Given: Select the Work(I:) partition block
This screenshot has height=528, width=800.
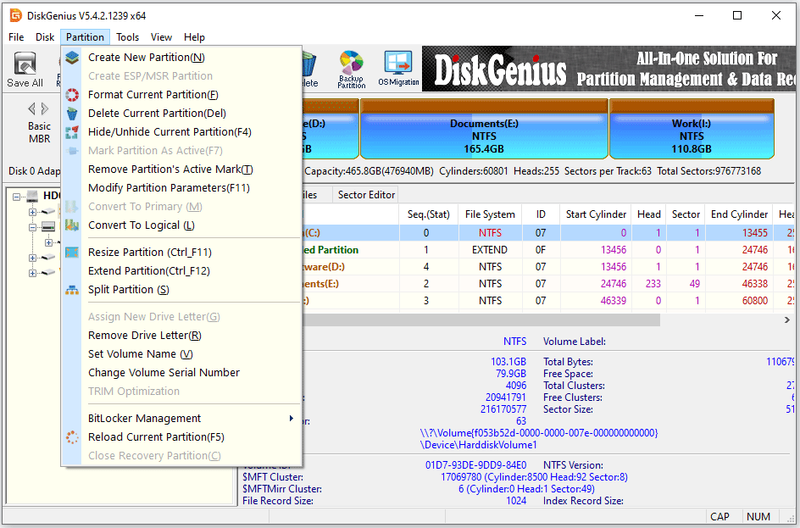Looking at the screenshot, I should tap(691, 129).
